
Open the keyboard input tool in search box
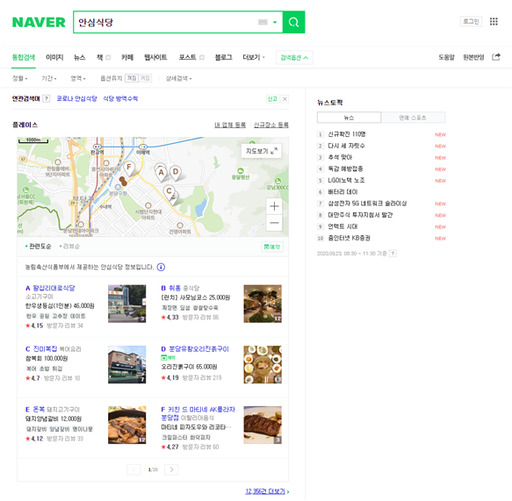(263, 22)
